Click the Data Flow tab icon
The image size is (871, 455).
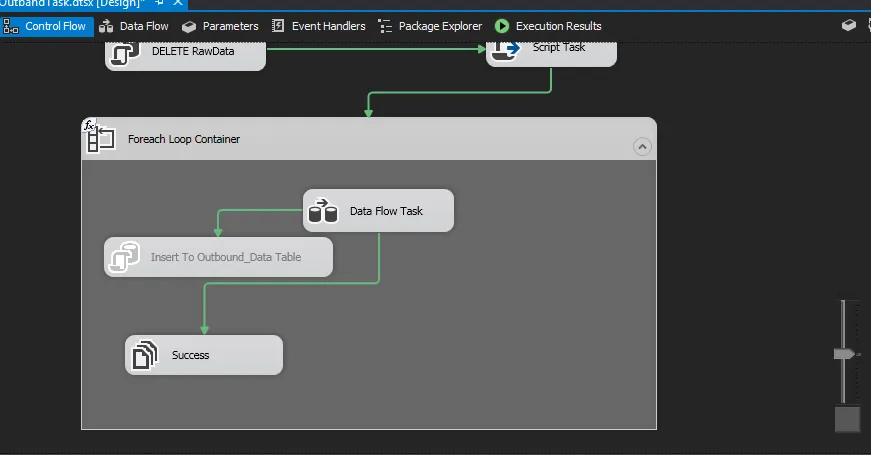click(x=106, y=26)
